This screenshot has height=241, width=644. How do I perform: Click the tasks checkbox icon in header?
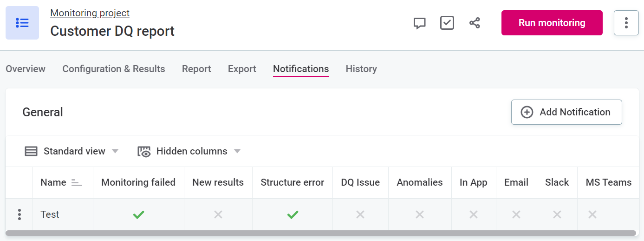447,23
